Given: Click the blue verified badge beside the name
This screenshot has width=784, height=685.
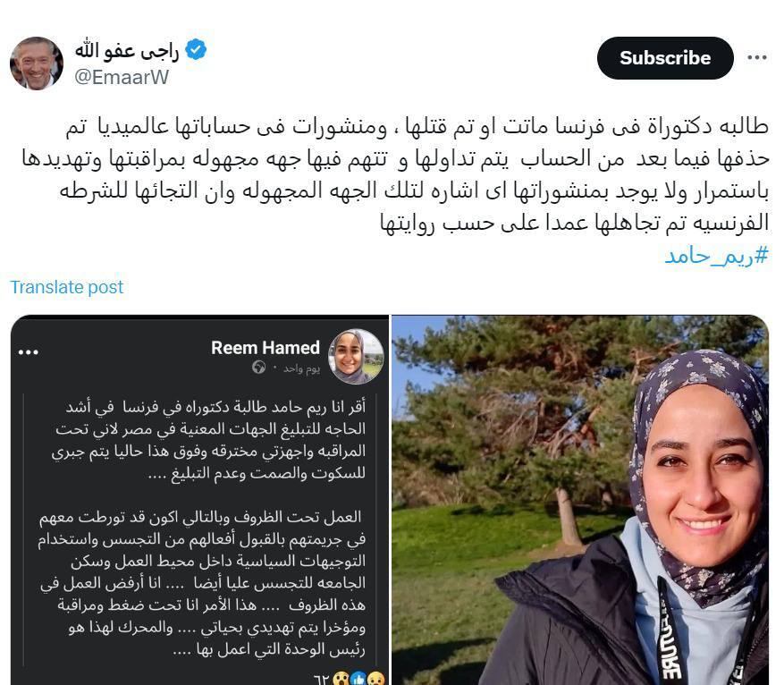Looking at the screenshot, I should click(x=196, y=49).
